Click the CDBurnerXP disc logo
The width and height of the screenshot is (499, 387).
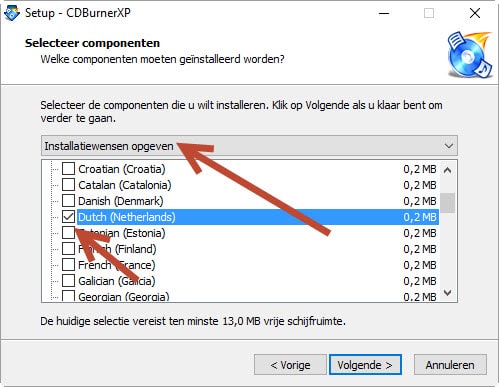coord(470,55)
